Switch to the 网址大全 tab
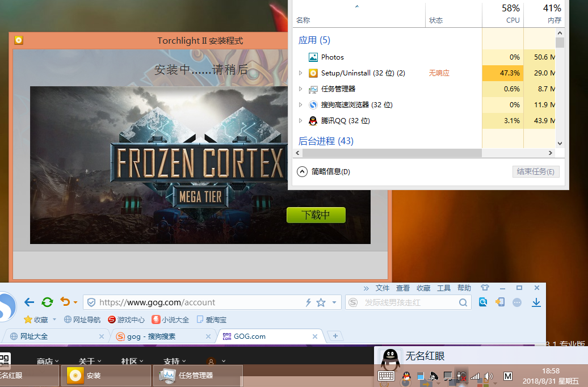Screen dimensions: 588x387 [x=56, y=336]
